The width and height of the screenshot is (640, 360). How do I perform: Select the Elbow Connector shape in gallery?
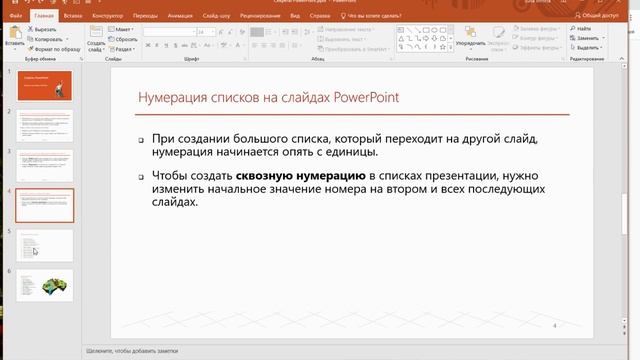409,38
